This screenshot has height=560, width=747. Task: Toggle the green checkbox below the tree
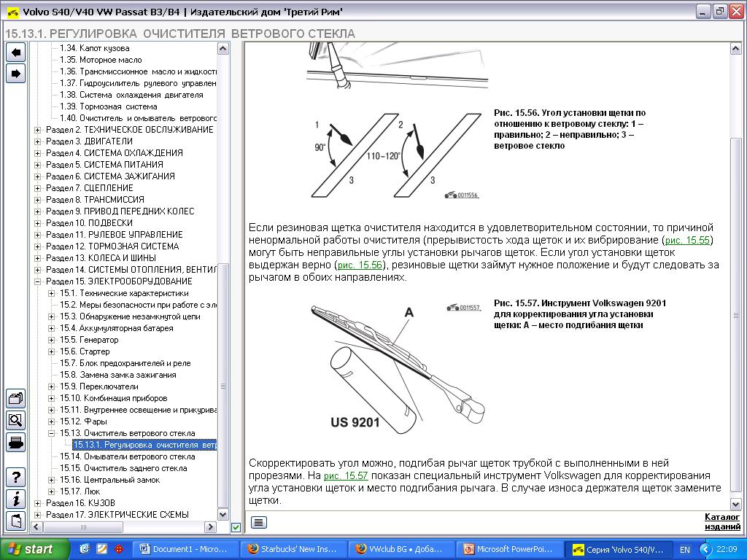236,527
